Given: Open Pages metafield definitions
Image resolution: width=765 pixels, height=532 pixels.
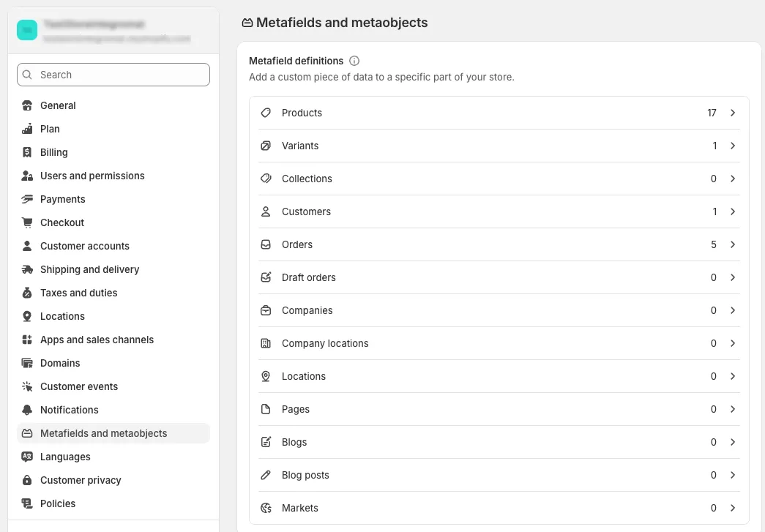Looking at the screenshot, I should tap(499, 409).
